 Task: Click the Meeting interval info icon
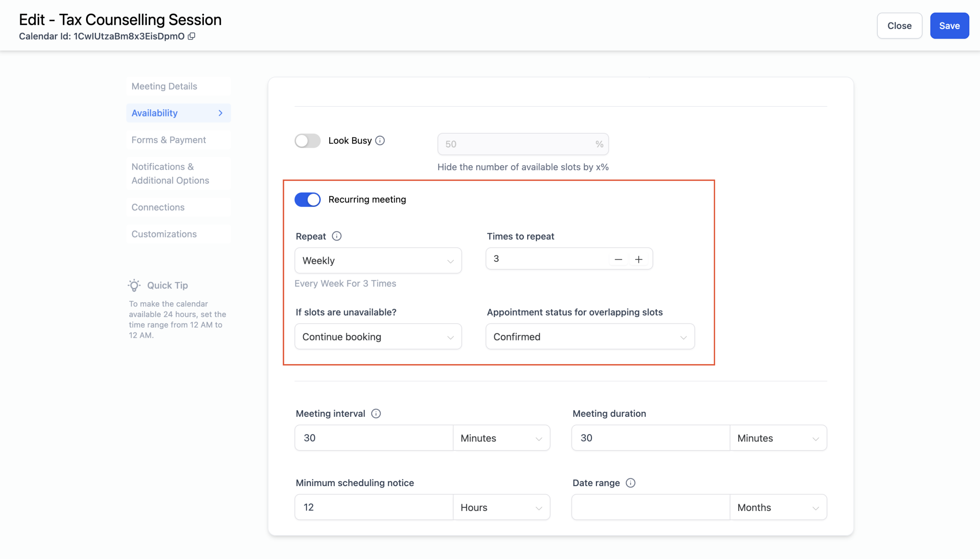click(376, 414)
